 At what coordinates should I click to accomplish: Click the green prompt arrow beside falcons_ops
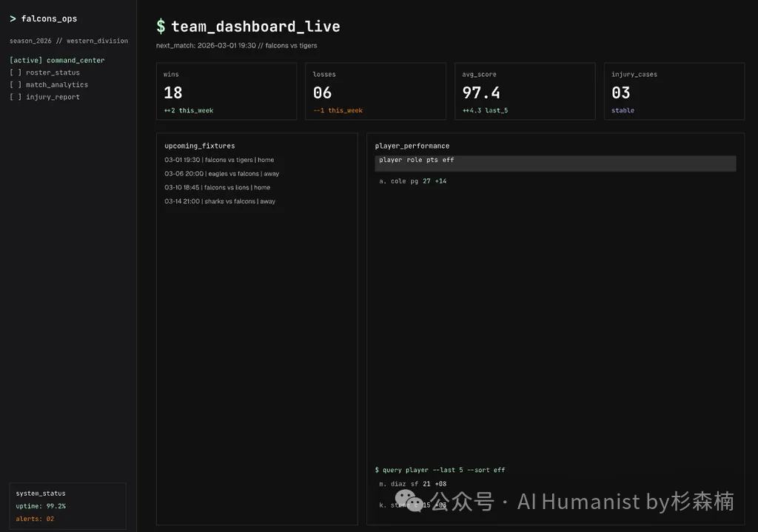pos(11,18)
